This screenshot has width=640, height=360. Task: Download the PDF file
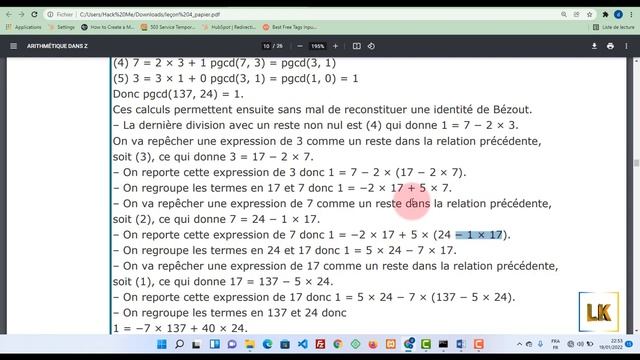pos(594,46)
